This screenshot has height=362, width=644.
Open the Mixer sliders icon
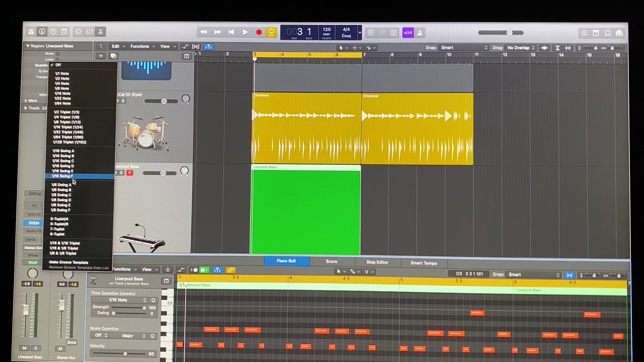tap(90, 32)
